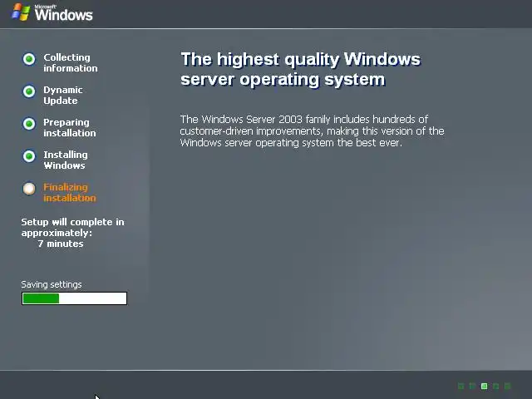This screenshot has width=532, height=399.
Task: Click the green filled part of progress bar
Action: tap(41, 298)
